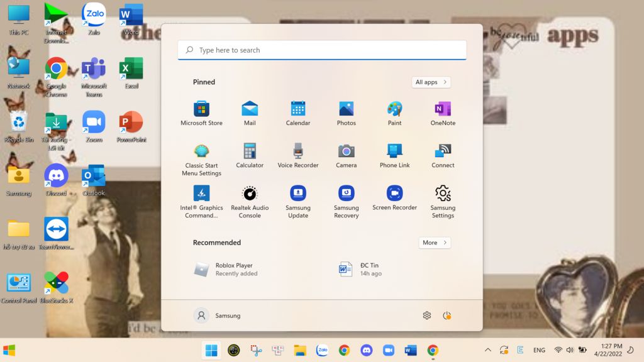
Task: Show hidden icons in system tray
Action: click(488, 350)
